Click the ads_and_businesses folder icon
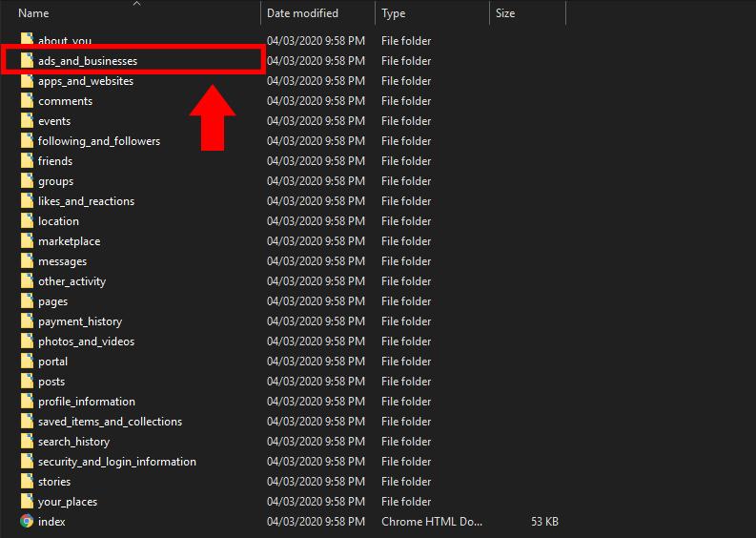 click(x=27, y=60)
